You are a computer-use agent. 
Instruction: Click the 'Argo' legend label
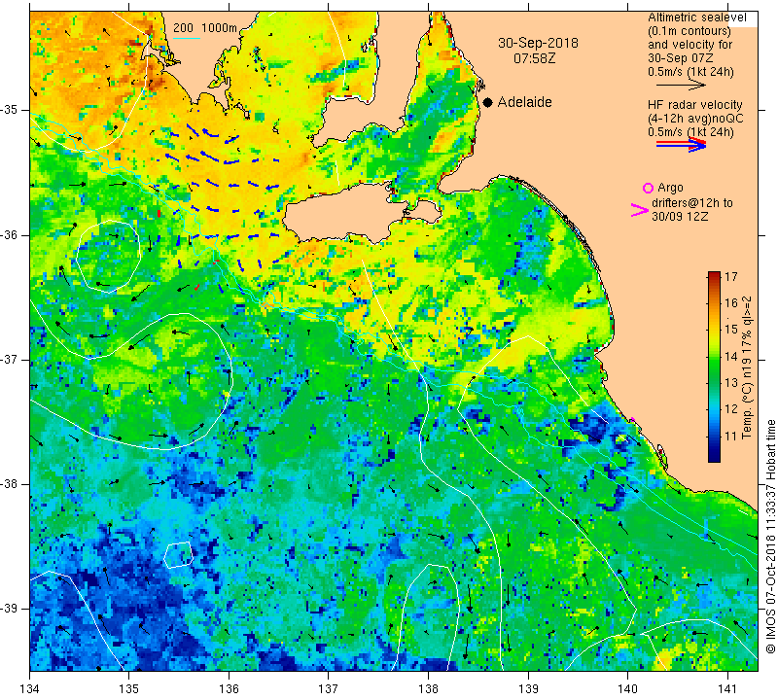tap(670, 188)
